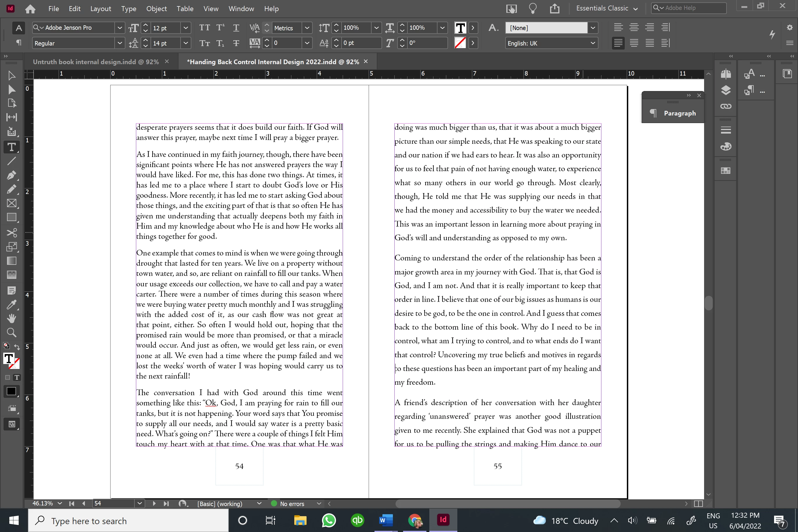Select the Scissors tool
Screen dimensions: 798x532
(x=11, y=232)
